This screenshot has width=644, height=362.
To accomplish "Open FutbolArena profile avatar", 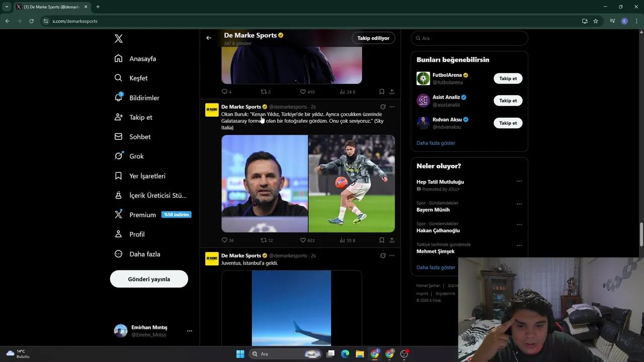I will (x=423, y=78).
